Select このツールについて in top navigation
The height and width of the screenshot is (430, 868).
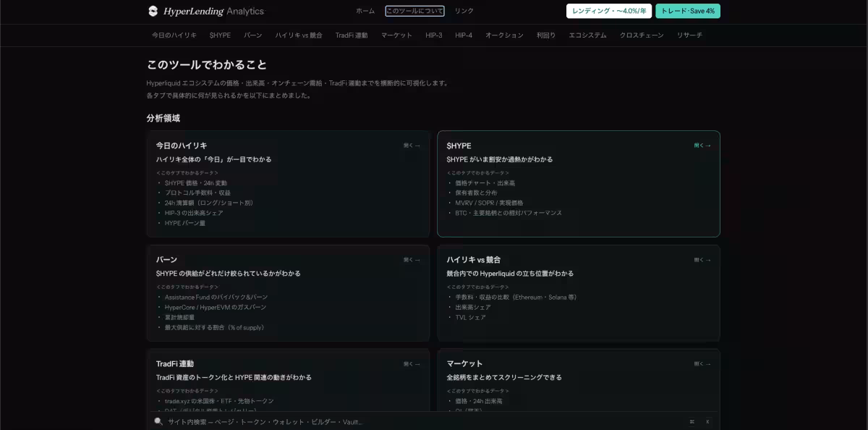click(414, 11)
